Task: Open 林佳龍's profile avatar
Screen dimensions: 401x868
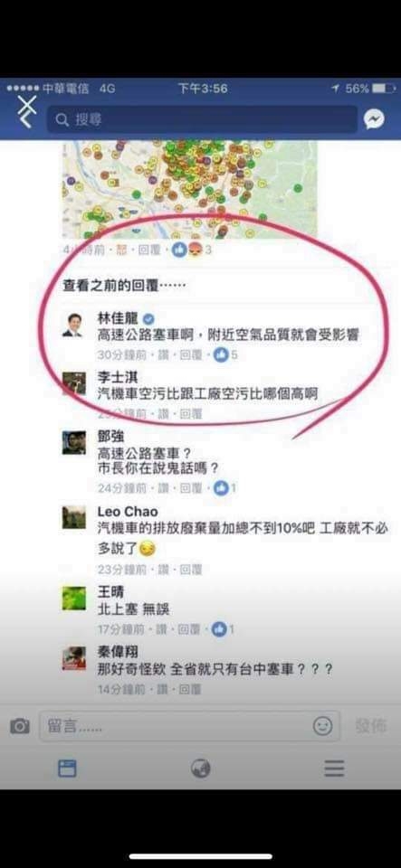Action: [x=72, y=325]
